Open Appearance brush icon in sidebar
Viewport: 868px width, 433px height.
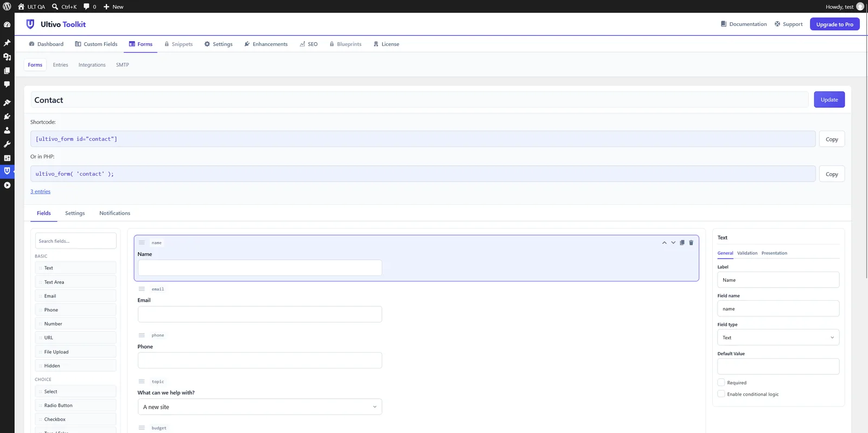(7, 102)
